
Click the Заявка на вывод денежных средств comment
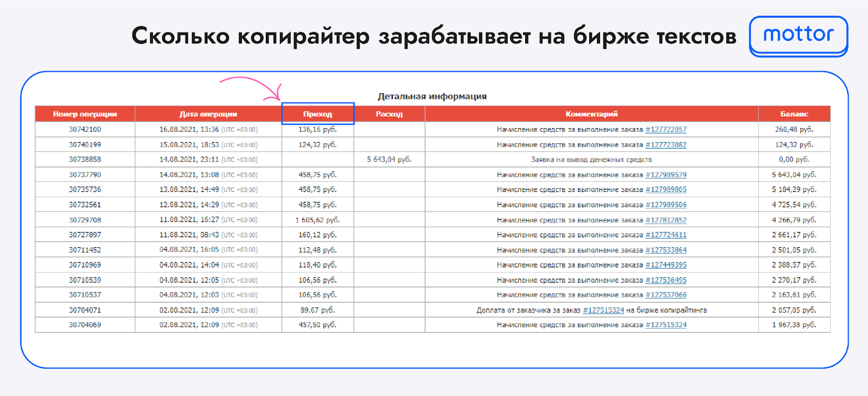click(591, 159)
